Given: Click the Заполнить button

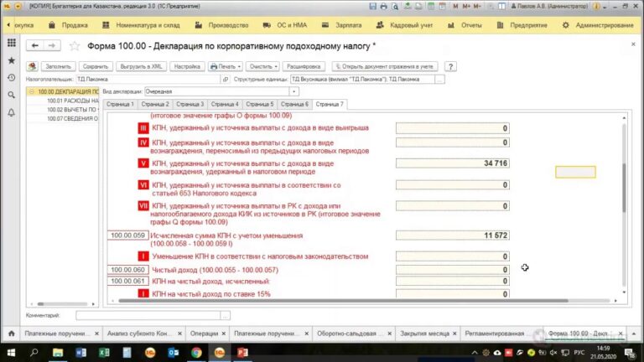Looking at the screenshot, I should (58, 66).
